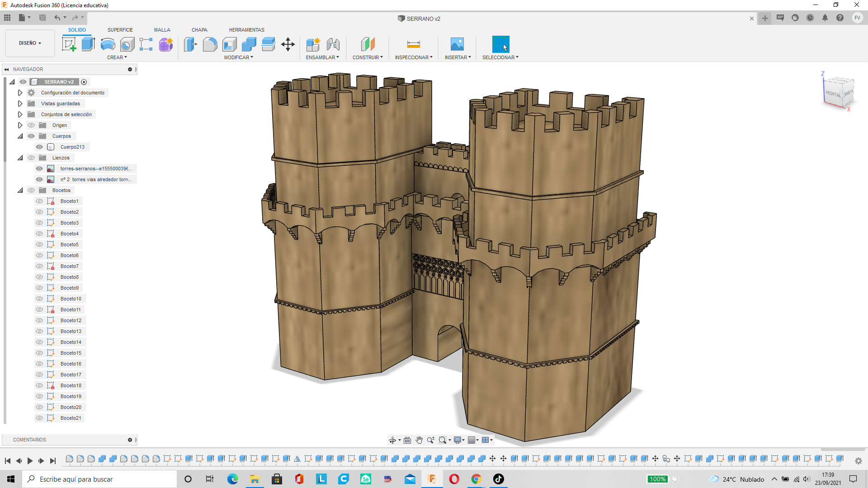Open the CONSTRUIR menu label
Screen dimensions: 868x488
point(368,57)
